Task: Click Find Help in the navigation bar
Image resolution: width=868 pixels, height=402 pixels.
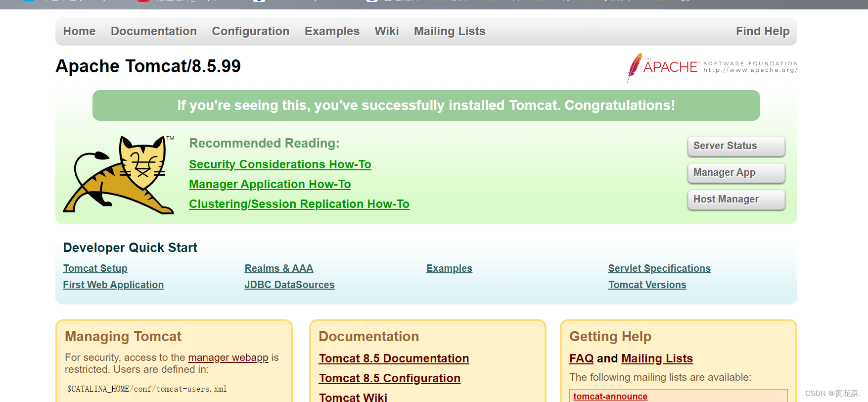Action: [x=763, y=31]
